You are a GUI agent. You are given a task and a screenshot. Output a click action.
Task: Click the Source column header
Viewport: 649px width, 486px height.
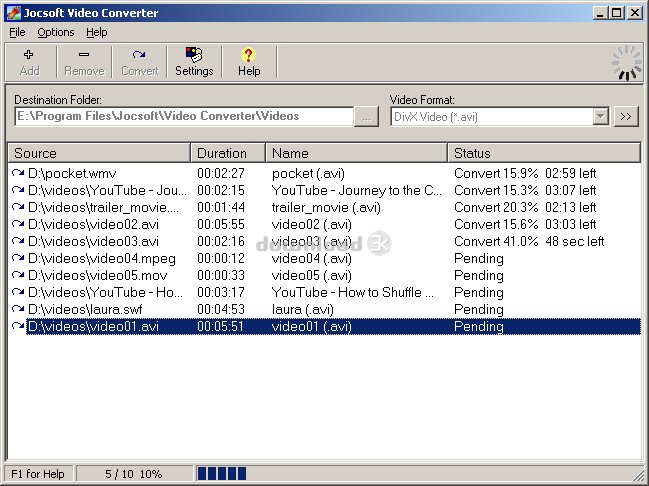point(99,153)
